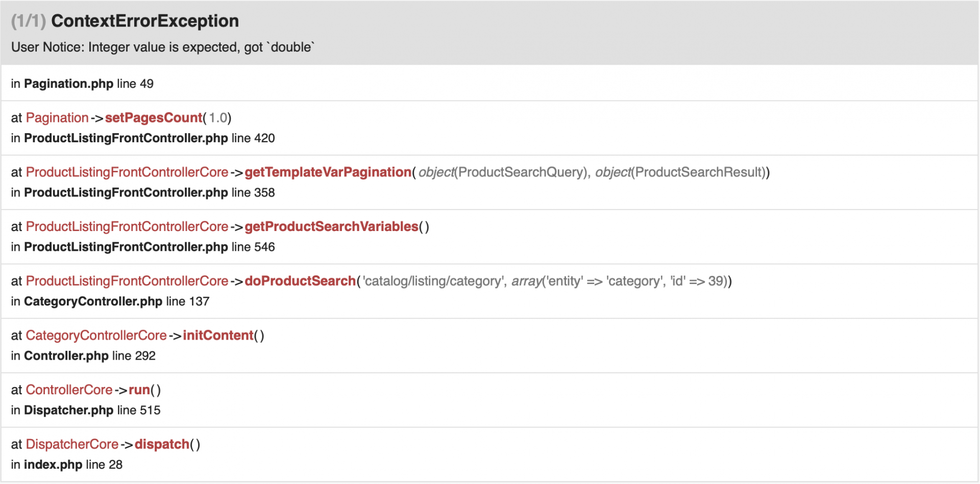Screen dimensions: 980x484
Task: Open the getProductSearchVariables method link
Action: [331, 226]
